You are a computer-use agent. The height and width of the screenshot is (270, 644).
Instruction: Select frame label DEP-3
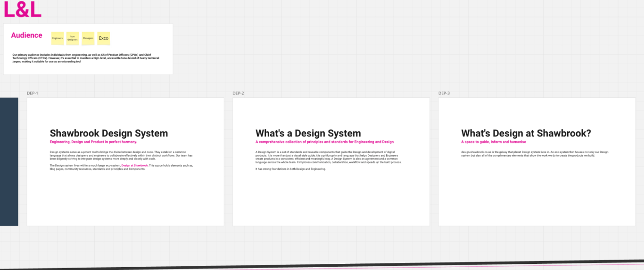[444, 93]
